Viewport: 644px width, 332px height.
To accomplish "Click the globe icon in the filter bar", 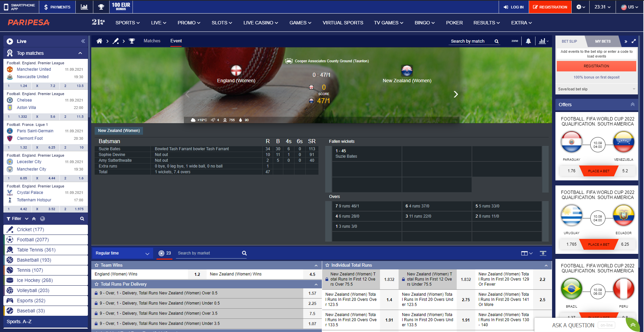I will click(x=43, y=219).
